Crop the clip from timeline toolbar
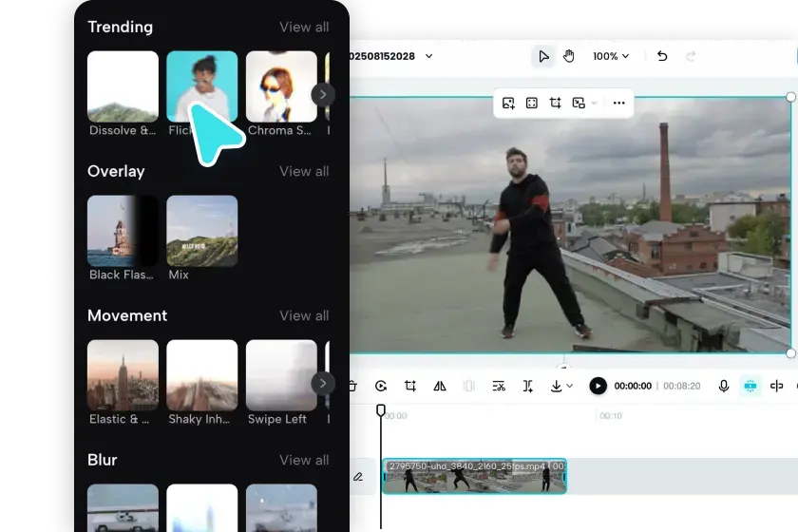Image resolution: width=798 pixels, height=532 pixels. point(410,387)
